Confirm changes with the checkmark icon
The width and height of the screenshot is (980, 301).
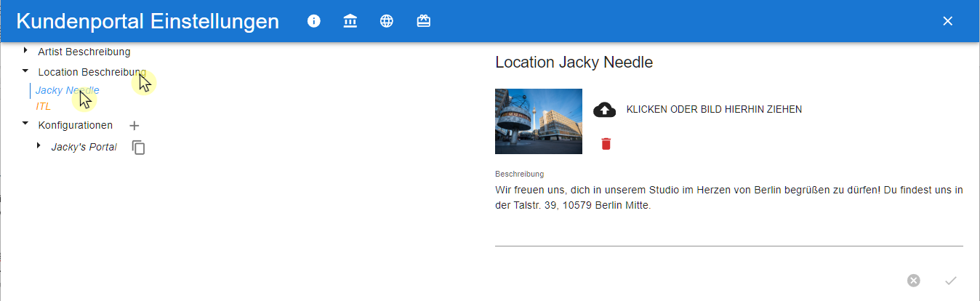[951, 281]
